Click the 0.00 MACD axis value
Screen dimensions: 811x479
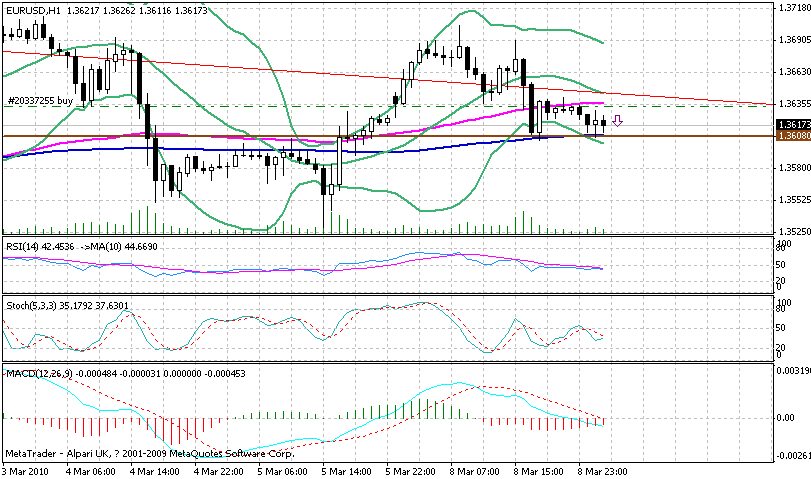787,417
